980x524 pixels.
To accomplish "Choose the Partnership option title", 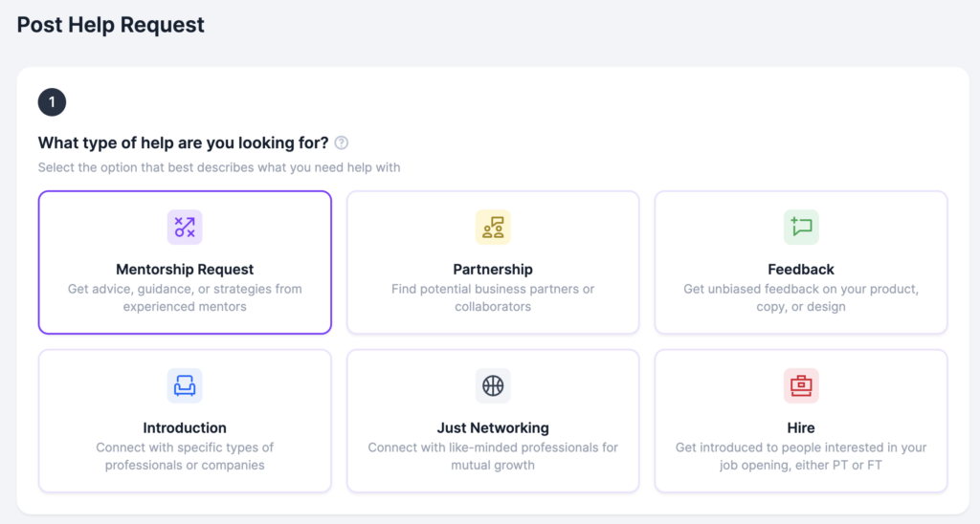I will [x=493, y=270].
